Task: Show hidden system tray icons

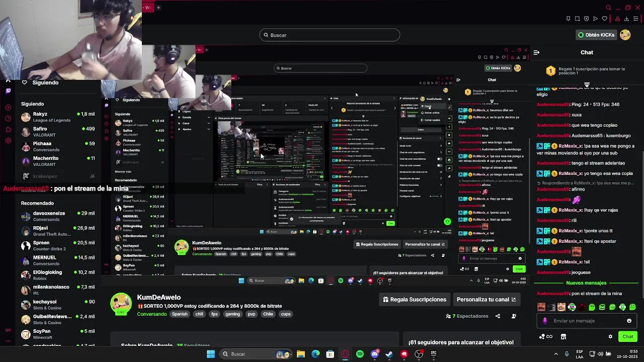Action: pyautogui.click(x=556, y=354)
